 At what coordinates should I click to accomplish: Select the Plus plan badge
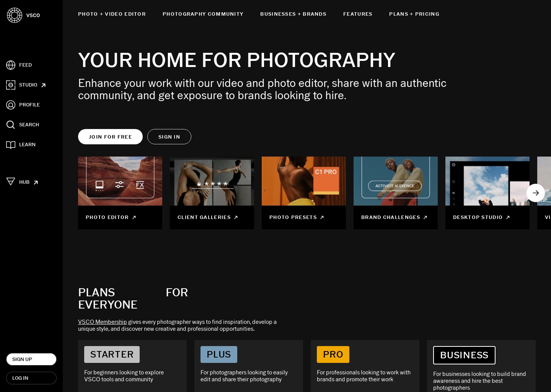(x=219, y=354)
